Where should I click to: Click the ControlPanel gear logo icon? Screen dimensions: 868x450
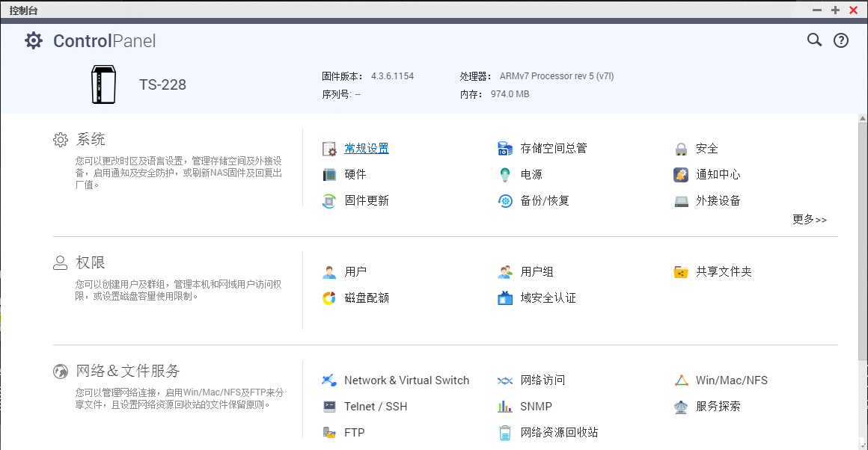click(33, 40)
